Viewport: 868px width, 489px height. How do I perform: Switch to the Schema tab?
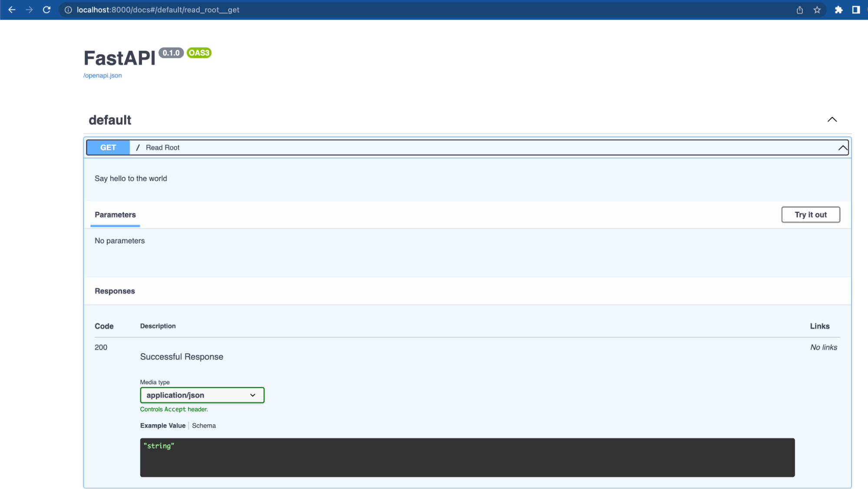(x=204, y=426)
